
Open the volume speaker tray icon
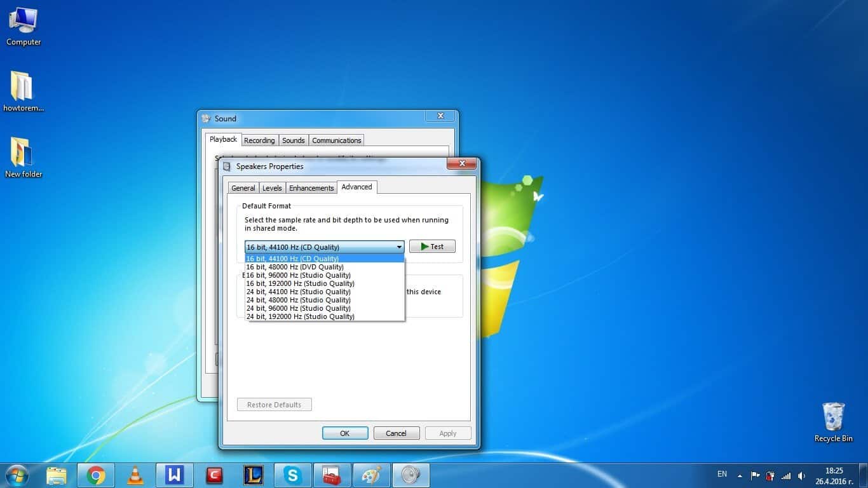tap(801, 475)
